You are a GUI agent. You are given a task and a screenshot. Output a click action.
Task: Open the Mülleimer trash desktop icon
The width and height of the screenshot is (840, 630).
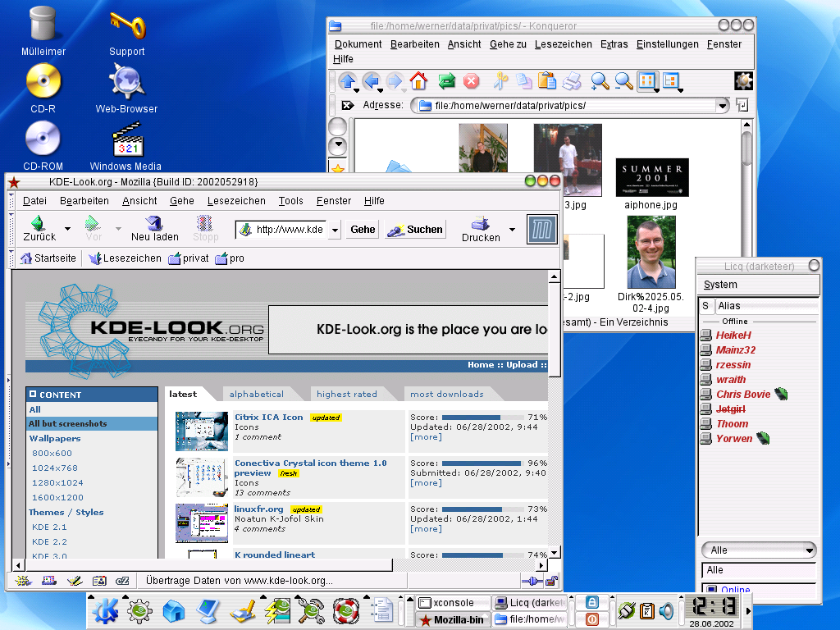tap(43, 30)
